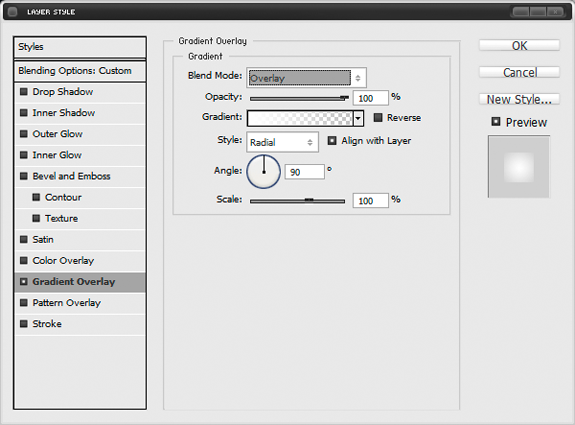Select Blending Options: Custom

(x=80, y=71)
